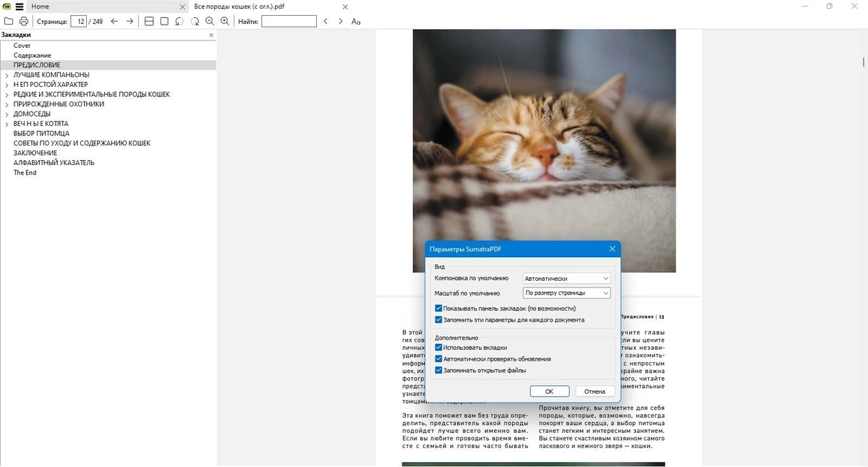Viewport: 868px width, 467px height.
Task: Go to previous page with left arrow
Action: click(x=114, y=22)
